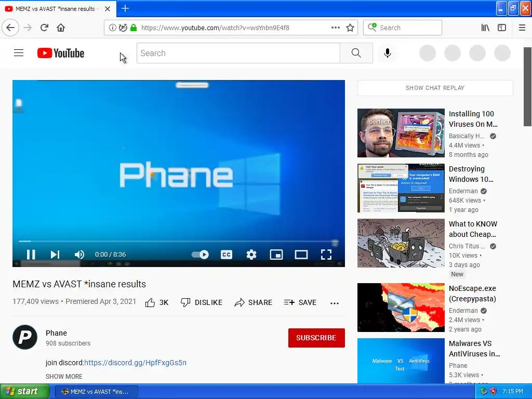
Task: Go to YouTube home via logo
Action: (61, 53)
